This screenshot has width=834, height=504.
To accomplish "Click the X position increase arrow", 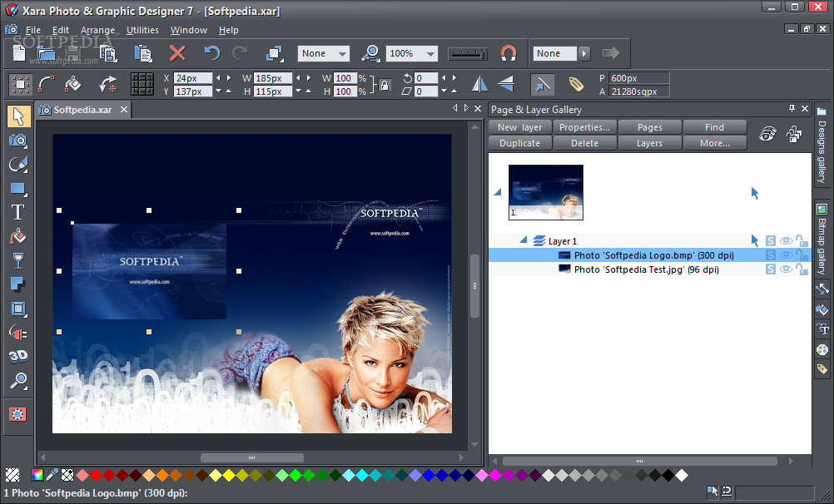I will [x=229, y=78].
